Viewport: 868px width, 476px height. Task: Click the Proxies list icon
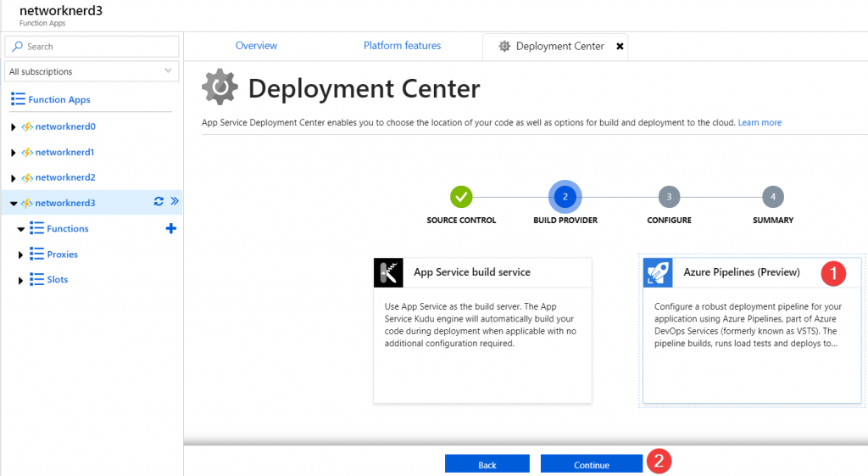pyautogui.click(x=36, y=255)
